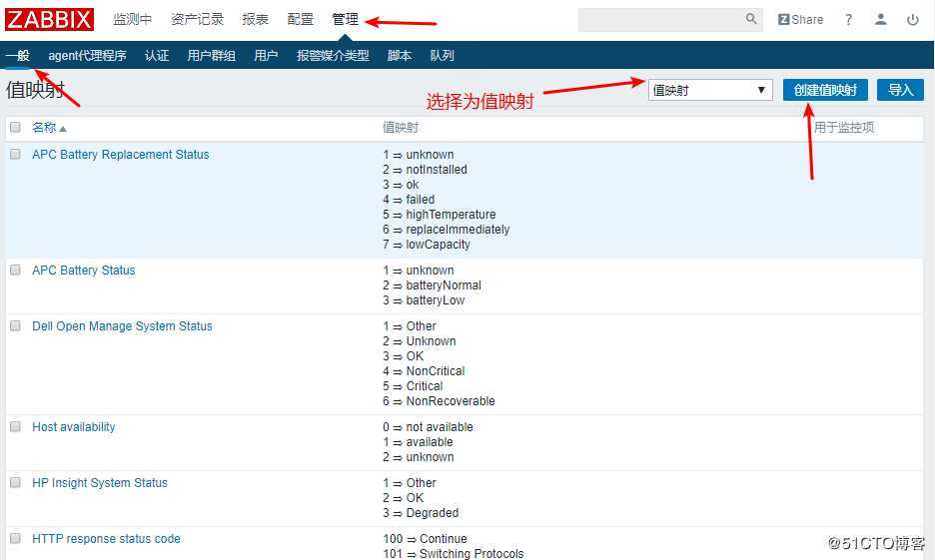Open help question mark icon
The width and height of the screenshot is (935, 560).
pyautogui.click(x=848, y=20)
